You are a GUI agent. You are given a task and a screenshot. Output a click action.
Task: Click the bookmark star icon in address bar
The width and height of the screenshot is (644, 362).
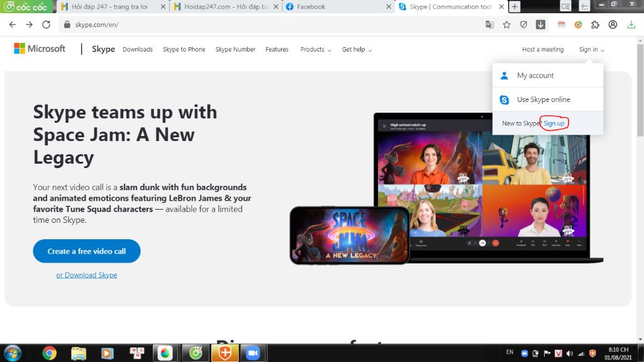[x=506, y=25]
